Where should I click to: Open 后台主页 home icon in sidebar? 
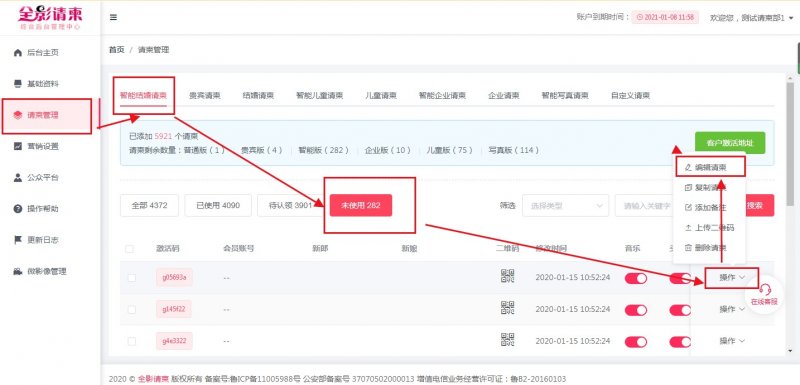pyautogui.click(x=18, y=53)
